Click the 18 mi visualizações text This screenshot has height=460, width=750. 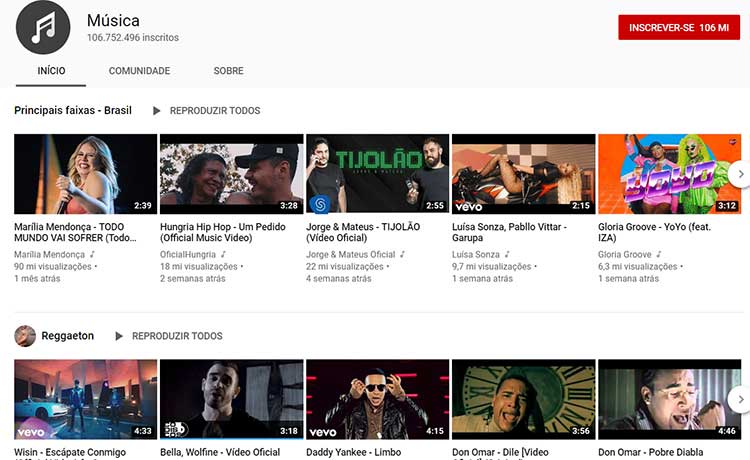point(199,266)
